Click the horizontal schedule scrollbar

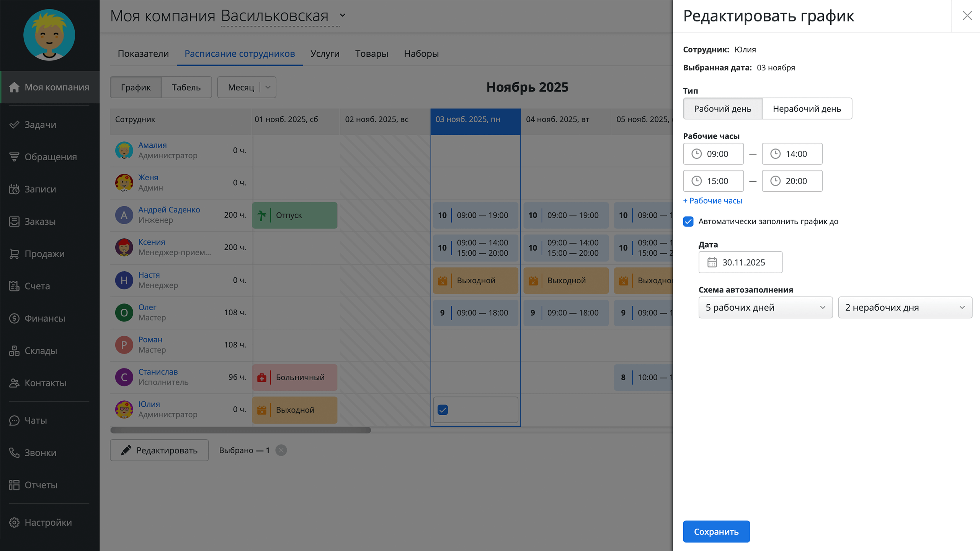[x=240, y=430]
